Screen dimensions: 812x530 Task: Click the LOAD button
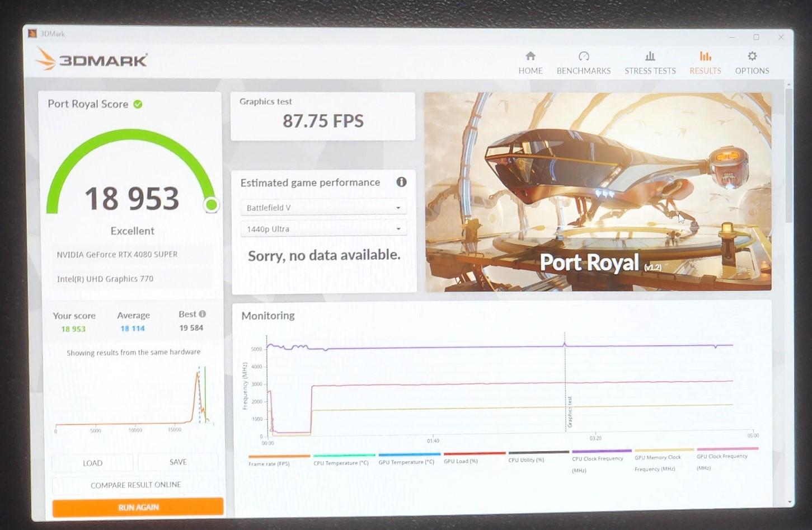coord(92,463)
